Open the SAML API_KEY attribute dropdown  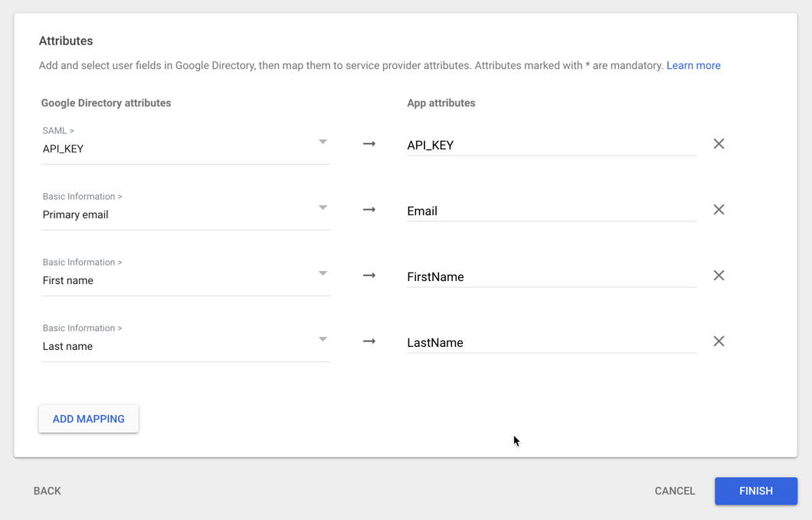pyautogui.click(x=323, y=142)
